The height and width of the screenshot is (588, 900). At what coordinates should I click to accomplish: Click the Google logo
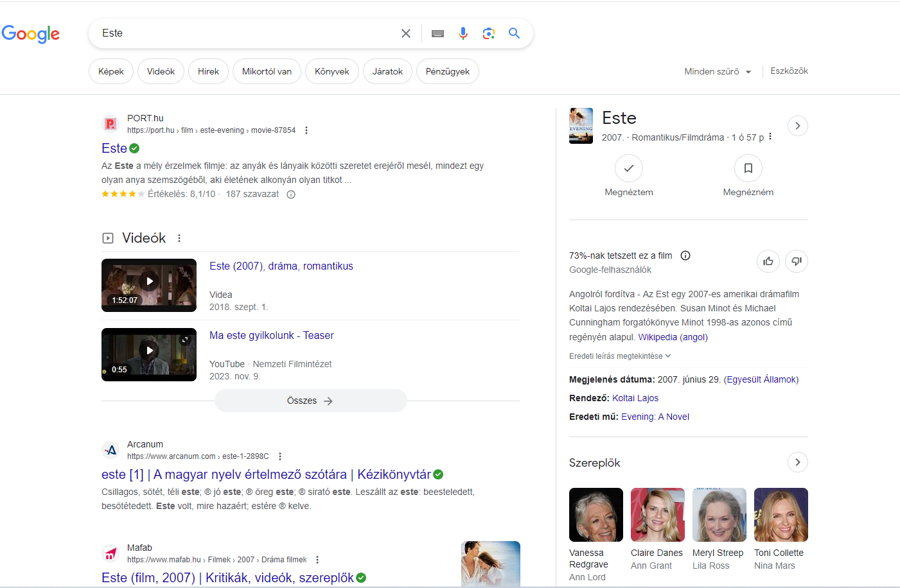31,34
